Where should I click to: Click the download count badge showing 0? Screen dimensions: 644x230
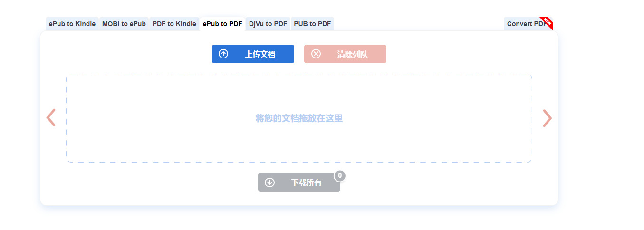pyautogui.click(x=340, y=176)
